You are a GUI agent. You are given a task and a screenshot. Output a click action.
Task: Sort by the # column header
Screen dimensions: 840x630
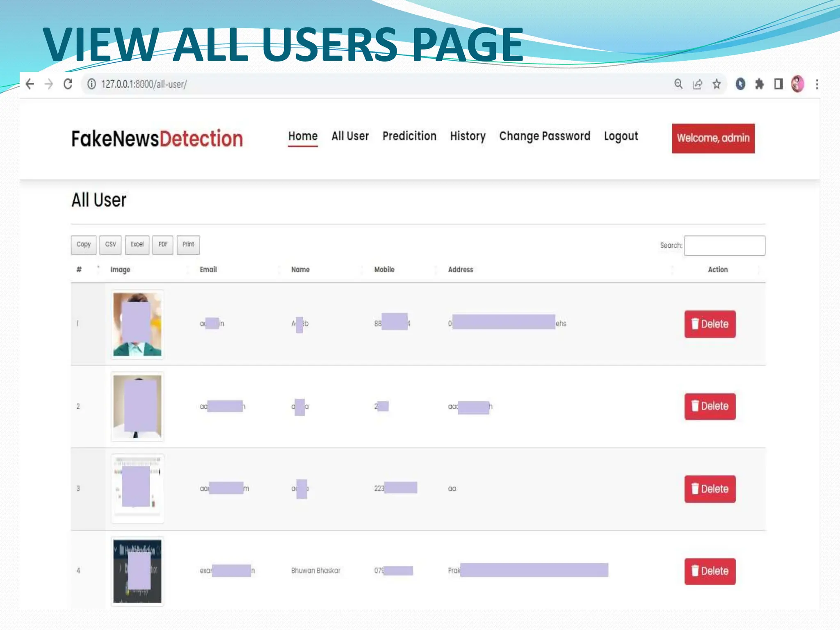(79, 269)
